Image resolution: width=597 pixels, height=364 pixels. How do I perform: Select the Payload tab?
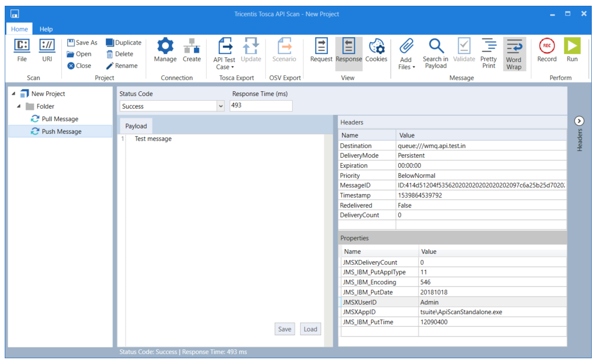tap(136, 126)
